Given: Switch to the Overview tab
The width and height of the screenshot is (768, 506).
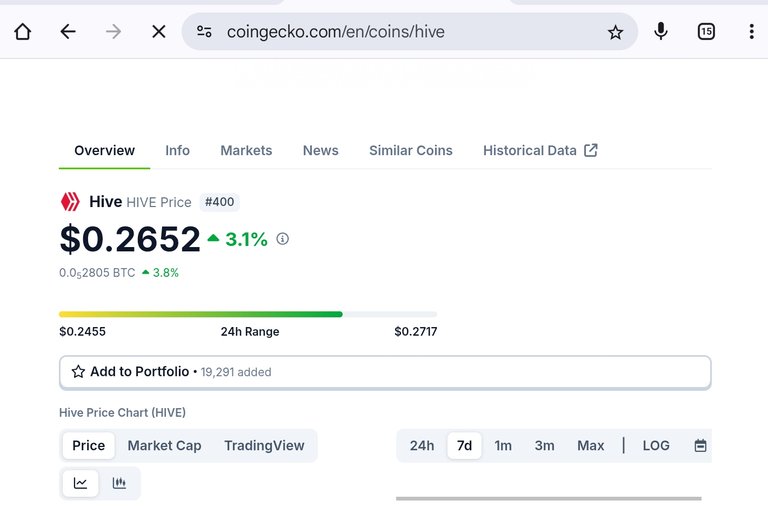Looking at the screenshot, I should click(104, 150).
